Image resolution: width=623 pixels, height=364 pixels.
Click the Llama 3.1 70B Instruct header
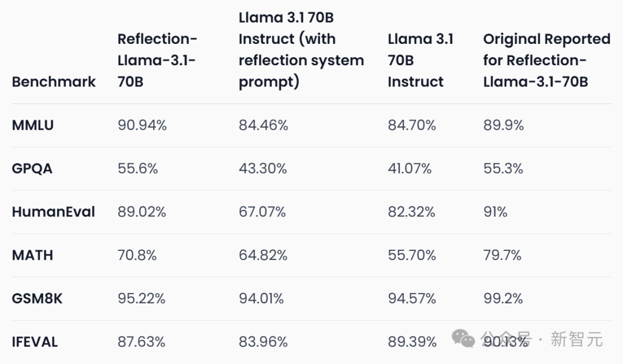point(420,60)
